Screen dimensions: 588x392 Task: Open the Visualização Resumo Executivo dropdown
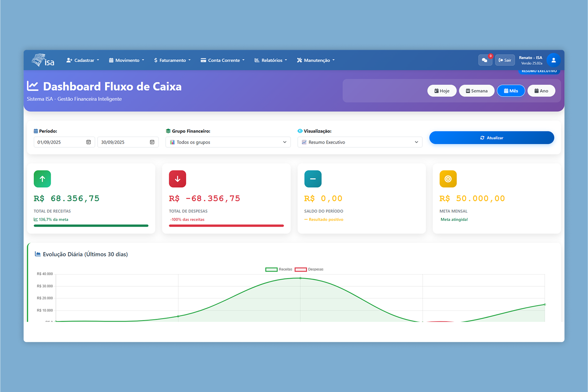(360, 142)
